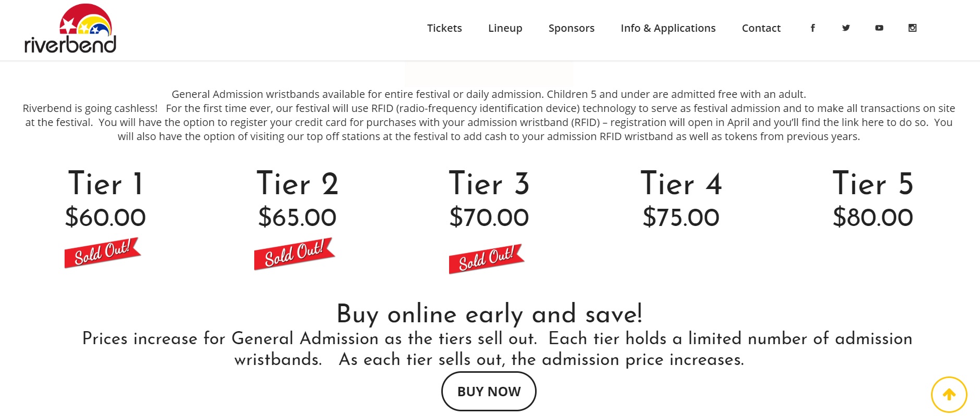
Task: Select the Tier 5 $80.00 price
Action: [873, 217]
